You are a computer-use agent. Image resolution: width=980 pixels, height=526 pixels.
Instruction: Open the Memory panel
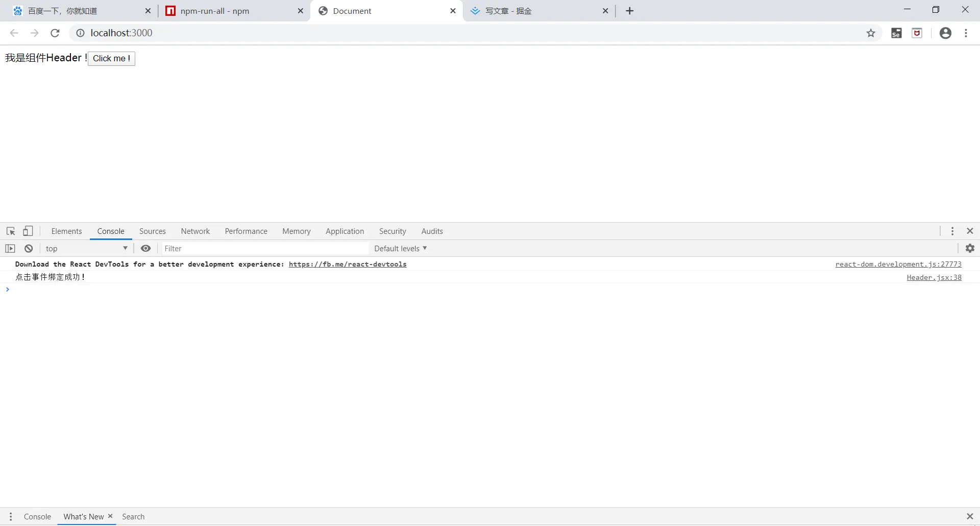[x=297, y=231]
